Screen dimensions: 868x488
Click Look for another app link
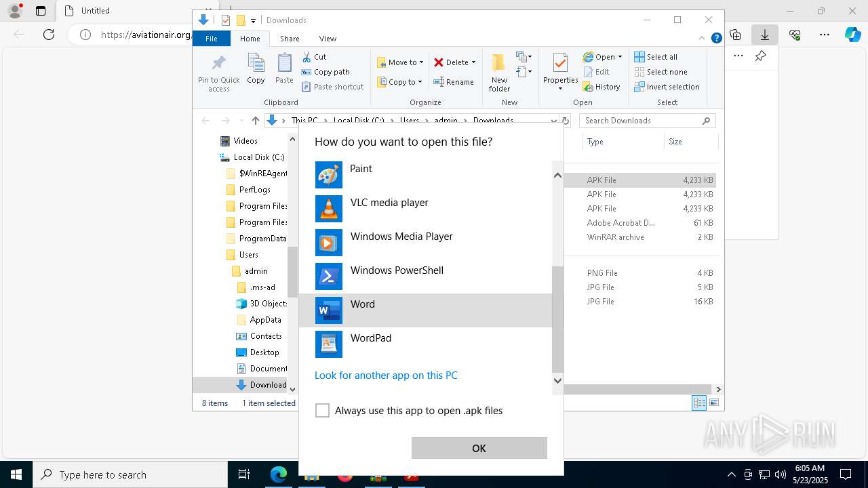386,375
